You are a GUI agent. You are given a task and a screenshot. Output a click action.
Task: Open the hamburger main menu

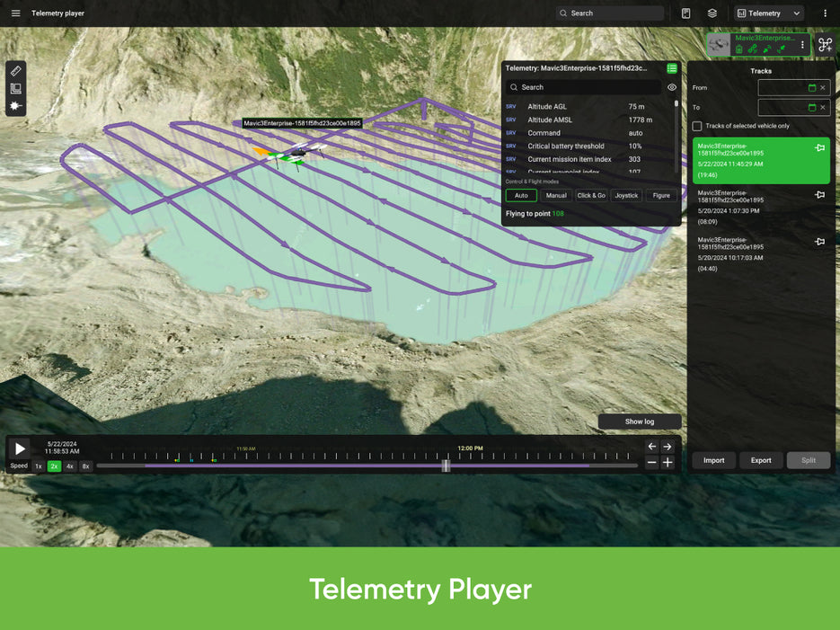[x=15, y=13]
